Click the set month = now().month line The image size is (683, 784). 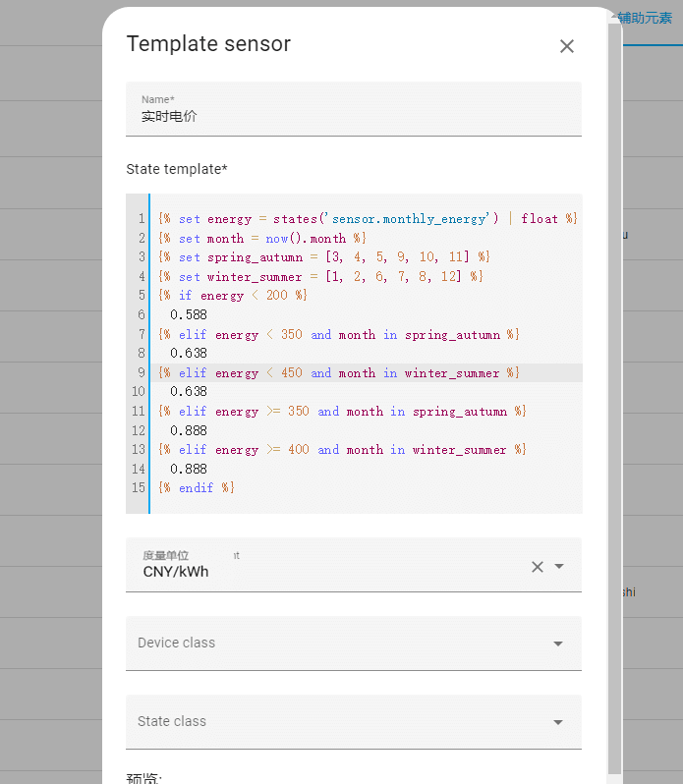click(x=261, y=239)
